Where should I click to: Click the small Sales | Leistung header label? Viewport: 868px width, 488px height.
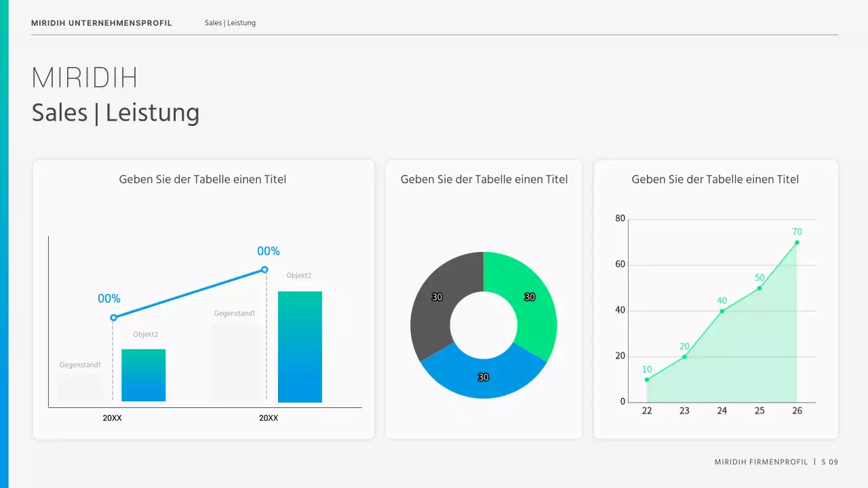coord(230,23)
